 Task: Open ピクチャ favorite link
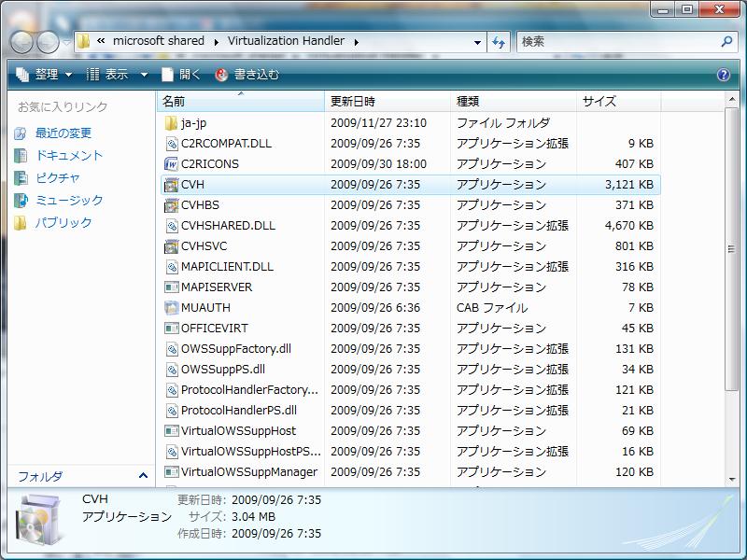click(x=58, y=178)
